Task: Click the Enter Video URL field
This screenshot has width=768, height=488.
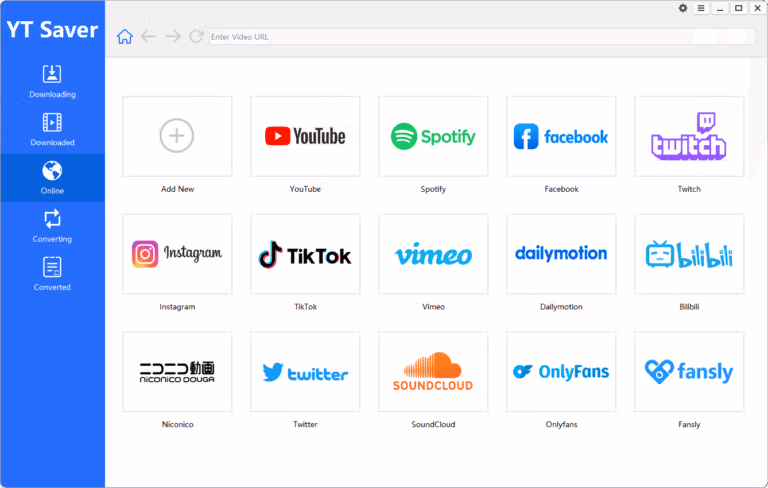Action: 482,37
